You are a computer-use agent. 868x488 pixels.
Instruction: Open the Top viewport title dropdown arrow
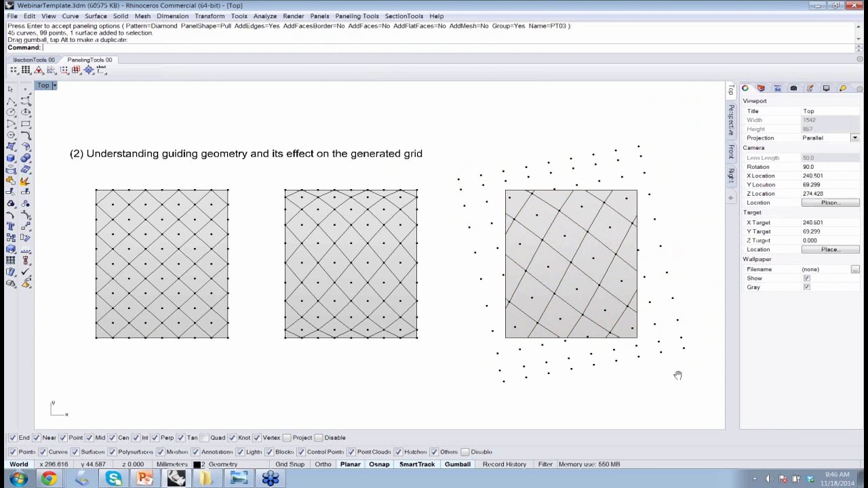pos(54,85)
